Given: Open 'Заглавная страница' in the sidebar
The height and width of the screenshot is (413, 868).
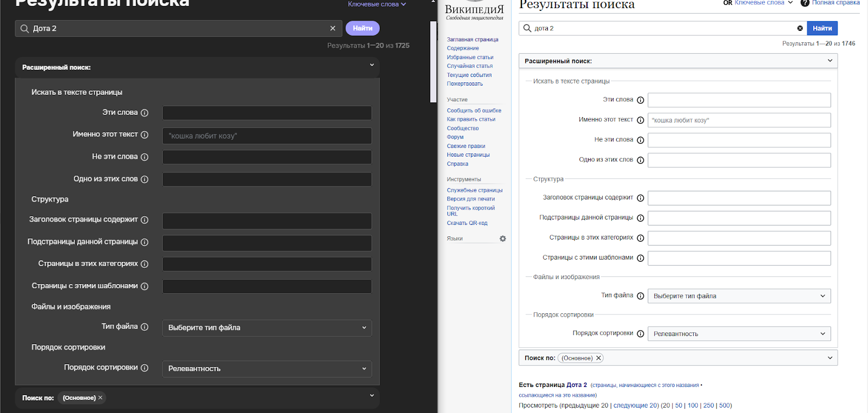Looking at the screenshot, I should (472, 40).
